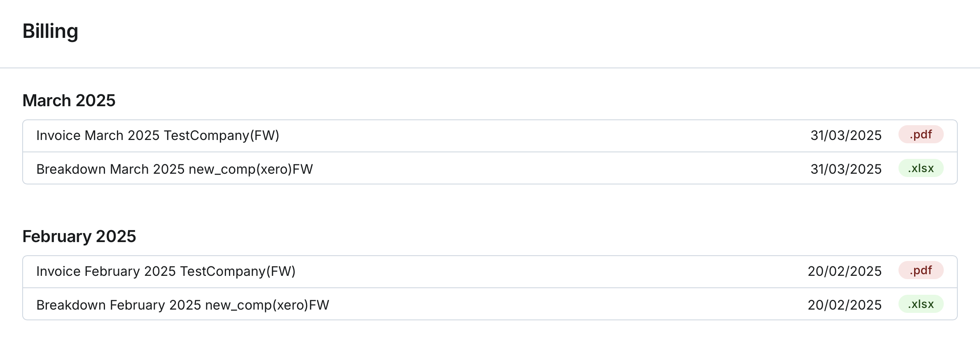The image size is (980, 345).
Task: Open Invoice March 2025 TestCompany(FW)
Action: pyautogui.click(x=158, y=135)
